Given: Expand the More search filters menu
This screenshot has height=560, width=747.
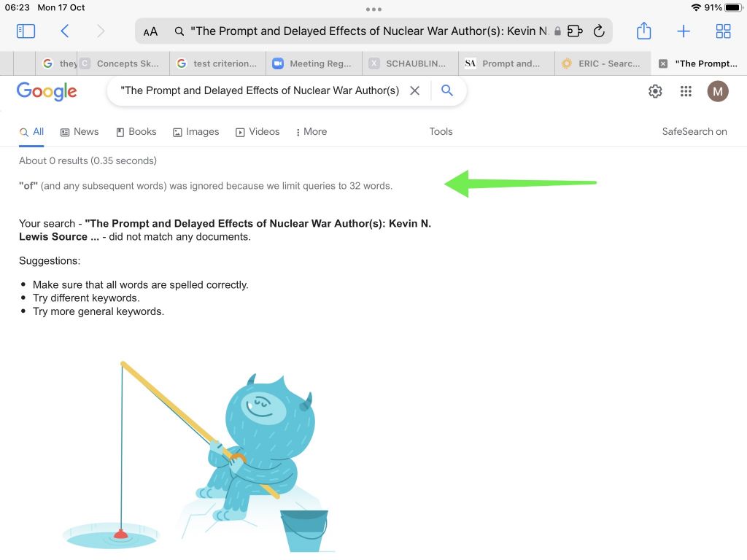Looking at the screenshot, I should pos(311,132).
